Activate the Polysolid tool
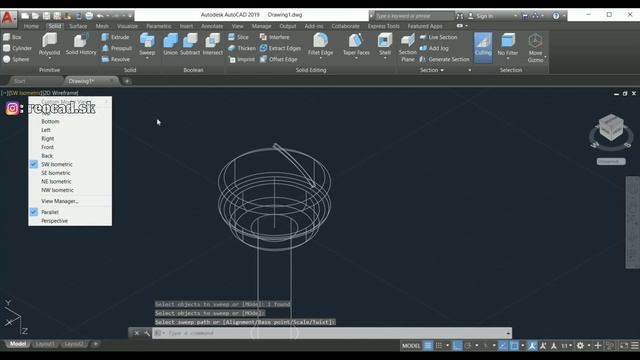Viewport: 640px width, 360px height. point(49,44)
